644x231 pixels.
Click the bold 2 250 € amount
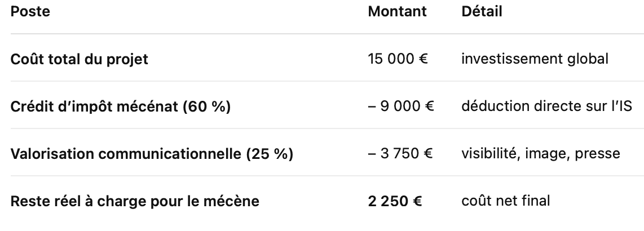click(395, 201)
